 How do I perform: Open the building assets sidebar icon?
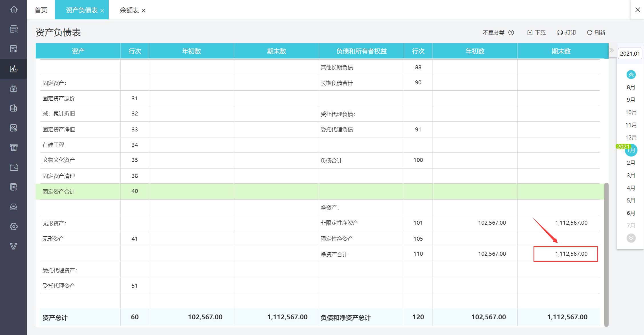(x=14, y=108)
